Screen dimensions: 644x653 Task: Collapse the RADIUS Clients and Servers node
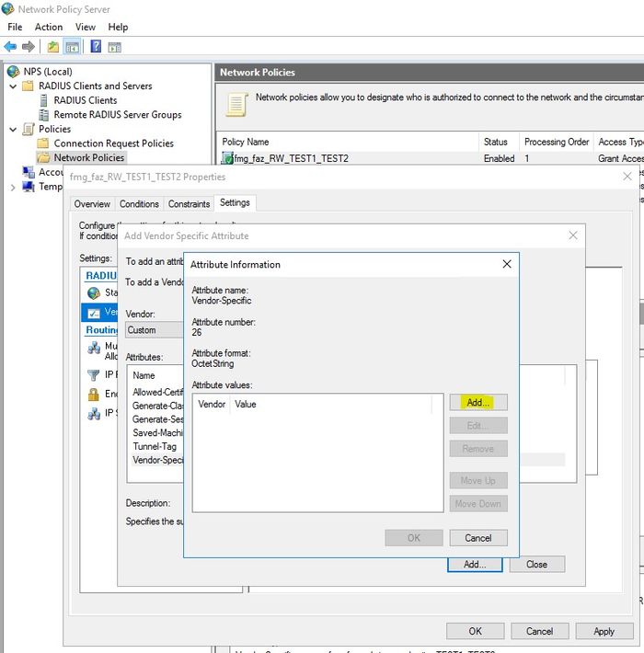pyautogui.click(x=13, y=86)
